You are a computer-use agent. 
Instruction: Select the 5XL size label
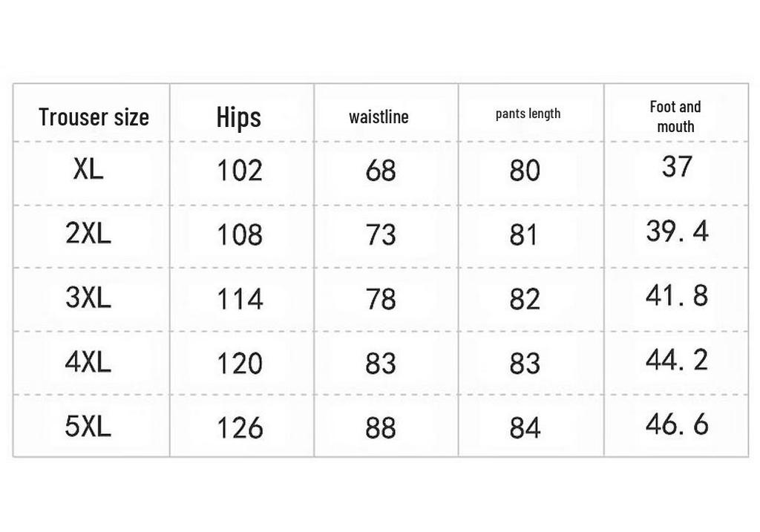pos(88,426)
